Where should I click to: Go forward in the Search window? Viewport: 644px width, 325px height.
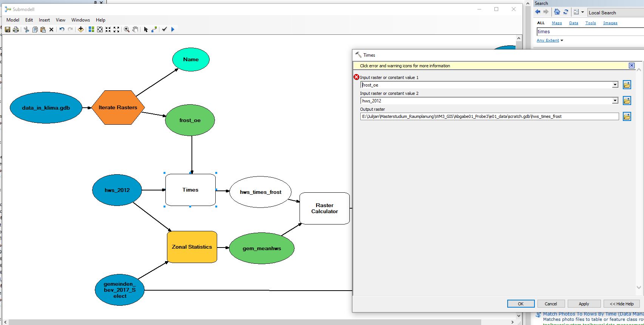(546, 12)
